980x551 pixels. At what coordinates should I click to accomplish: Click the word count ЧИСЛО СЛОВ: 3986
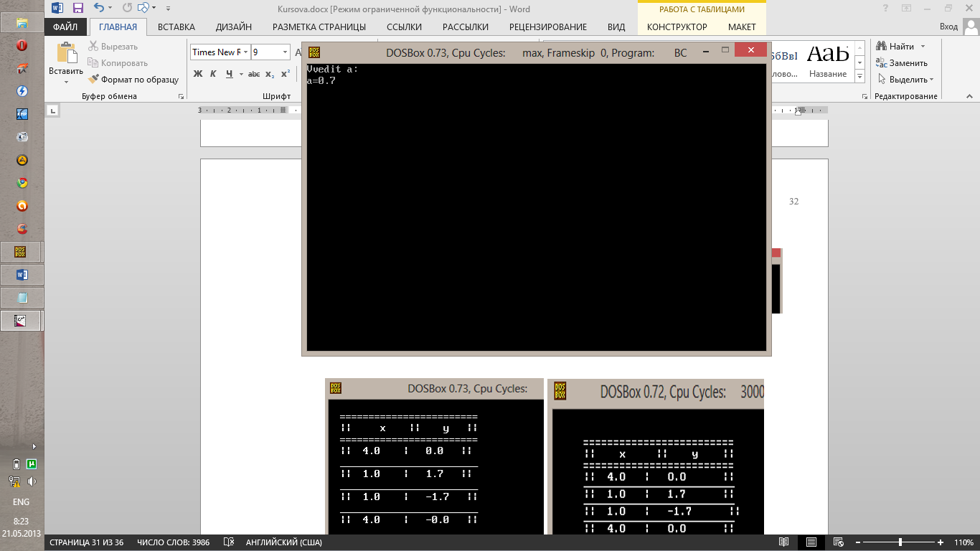coord(173,542)
